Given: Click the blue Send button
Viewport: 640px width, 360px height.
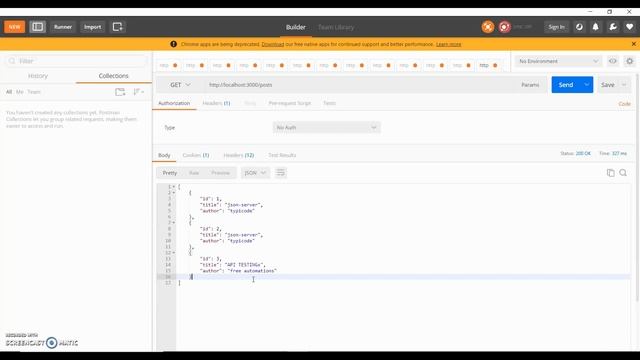Looking at the screenshot, I should pyautogui.click(x=566, y=85).
